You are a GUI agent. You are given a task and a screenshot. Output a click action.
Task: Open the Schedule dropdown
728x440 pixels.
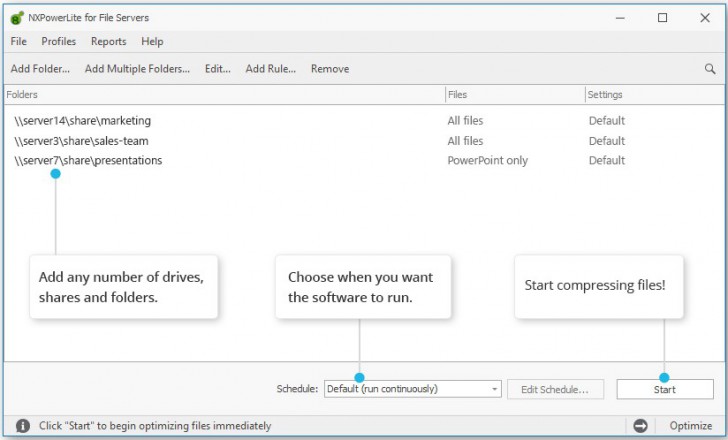(x=413, y=389)
